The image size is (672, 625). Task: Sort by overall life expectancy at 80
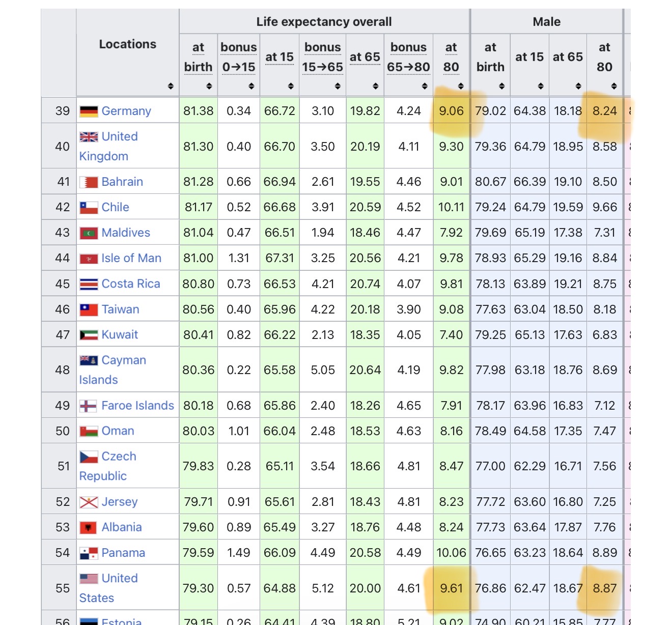pos(461,87)
